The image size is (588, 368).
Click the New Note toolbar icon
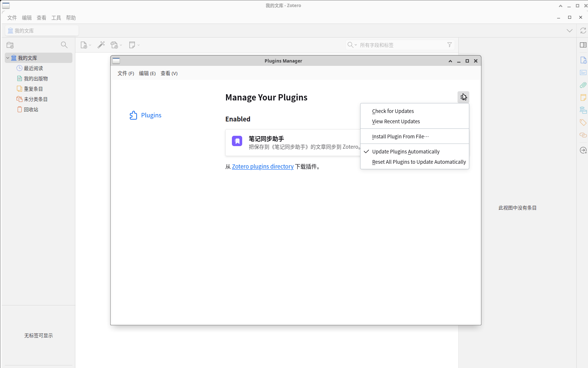(132, 45)
